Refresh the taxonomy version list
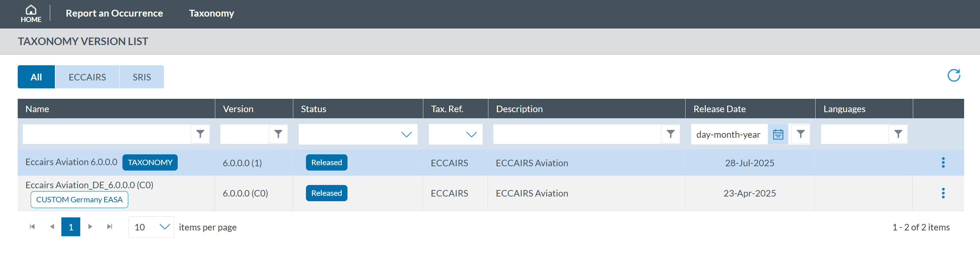Image resolution: width=980 pixels, height=269 pixels. pyautogui.click(x=953, y=75)
